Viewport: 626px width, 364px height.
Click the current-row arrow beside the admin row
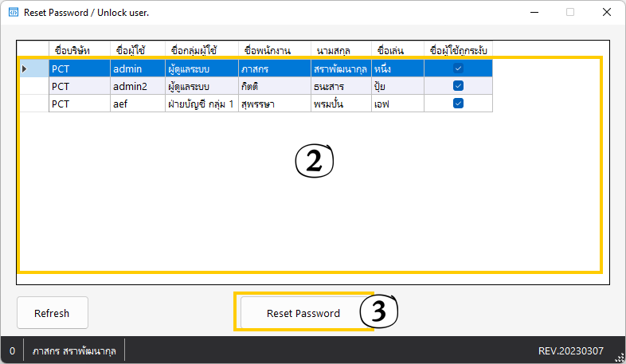tap(24, 69)
